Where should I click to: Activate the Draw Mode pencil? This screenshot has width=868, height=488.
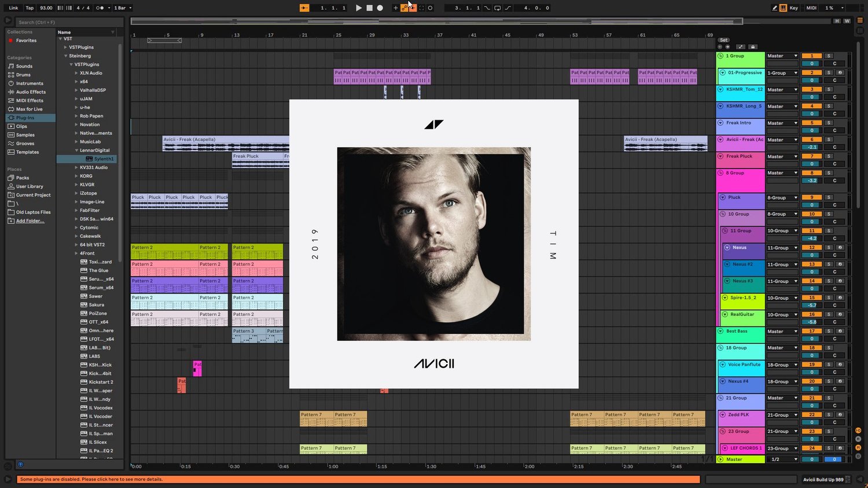click(x=775, y=8)
